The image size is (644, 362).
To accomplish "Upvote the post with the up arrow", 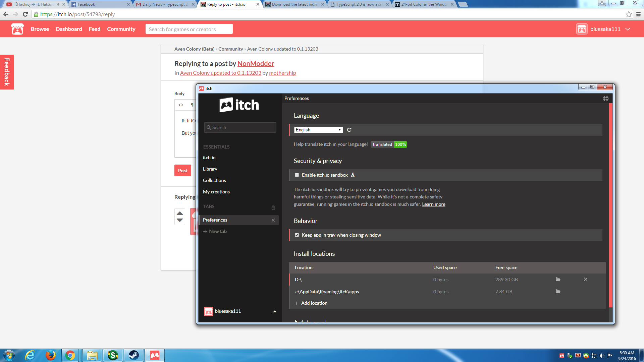I will [180, 213].
